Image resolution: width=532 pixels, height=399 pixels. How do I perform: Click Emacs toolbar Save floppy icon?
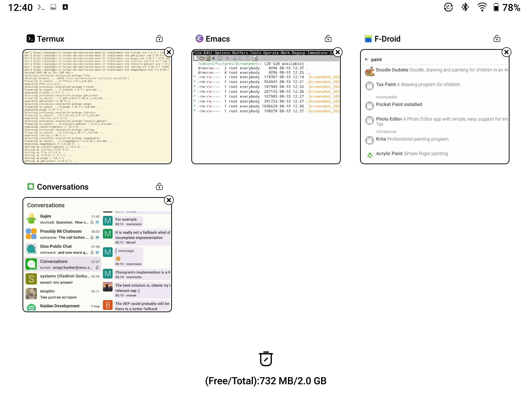[220, 58]
